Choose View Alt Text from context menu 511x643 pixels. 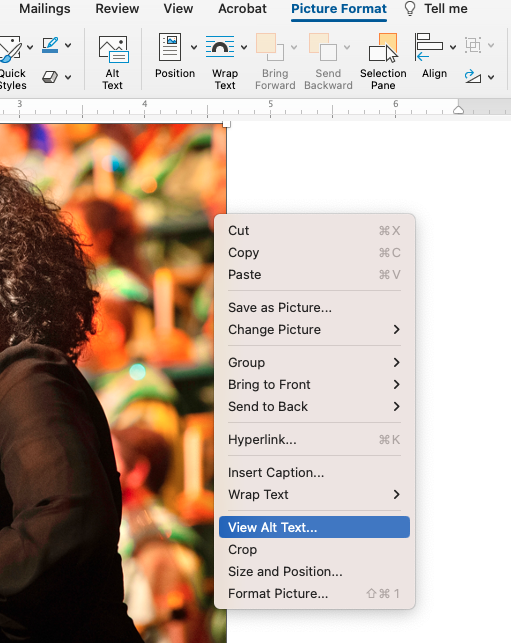coord(314,527)
